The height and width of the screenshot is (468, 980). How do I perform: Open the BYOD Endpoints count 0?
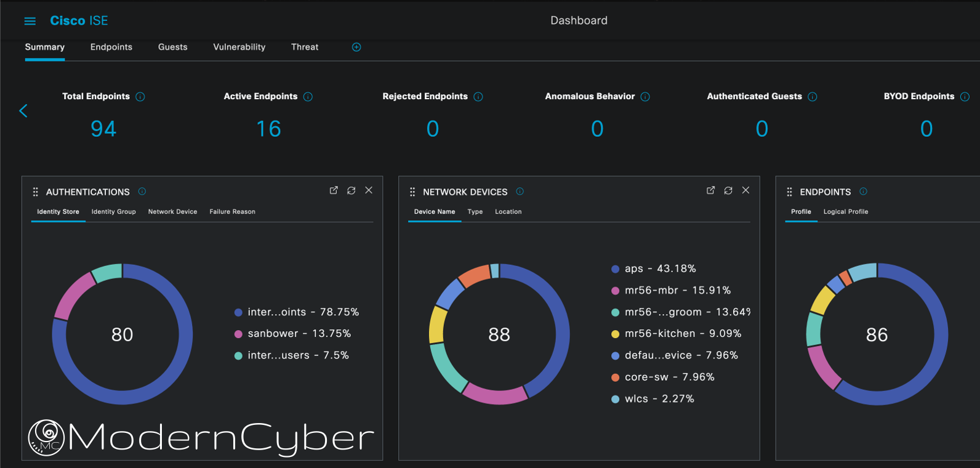(926, 129)
